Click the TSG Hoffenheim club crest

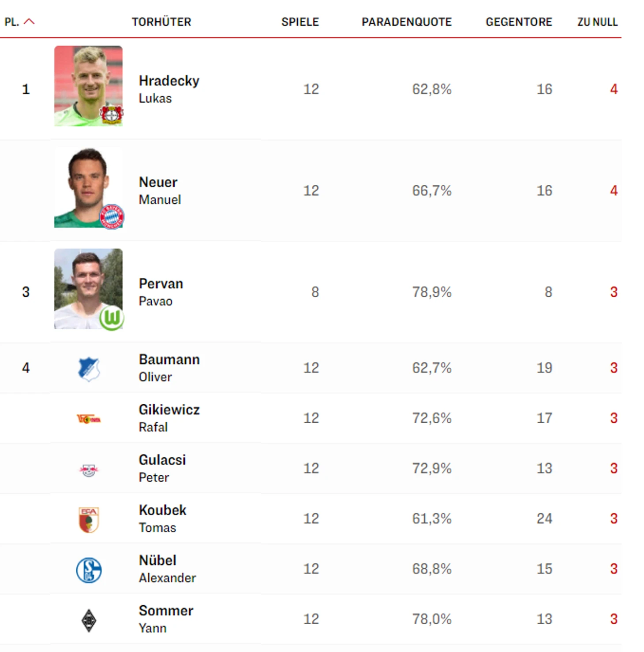click(89, 369)
